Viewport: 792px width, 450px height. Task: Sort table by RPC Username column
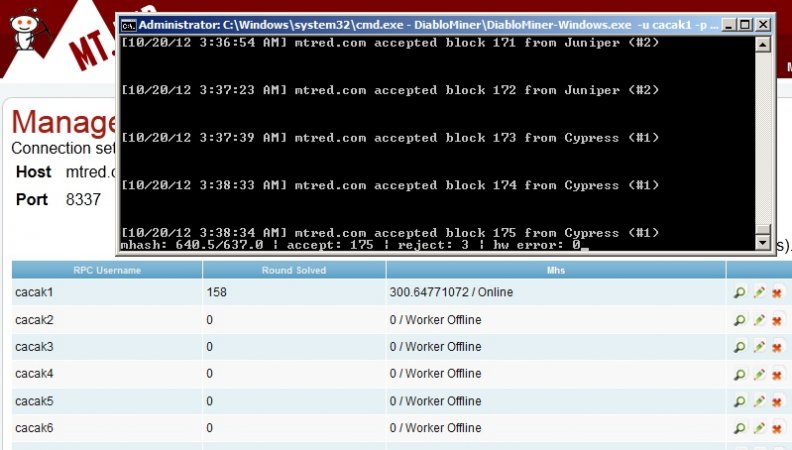(107, 270)
